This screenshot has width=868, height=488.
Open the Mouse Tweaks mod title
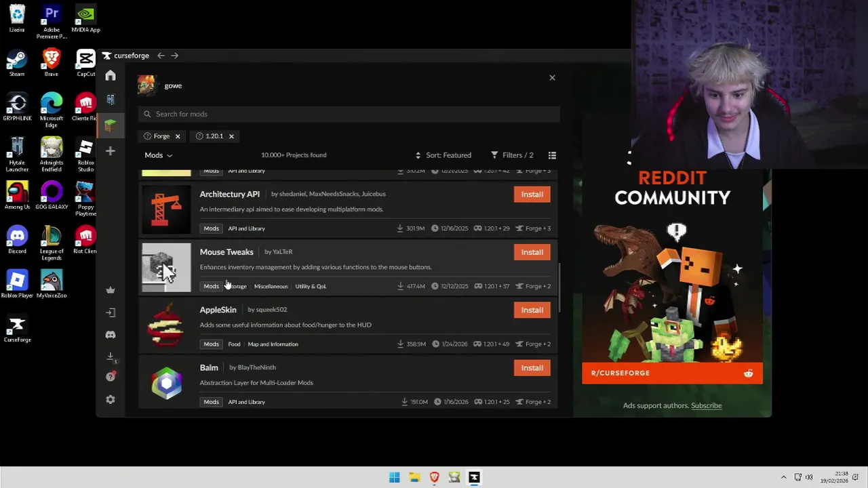coord(226,252)
